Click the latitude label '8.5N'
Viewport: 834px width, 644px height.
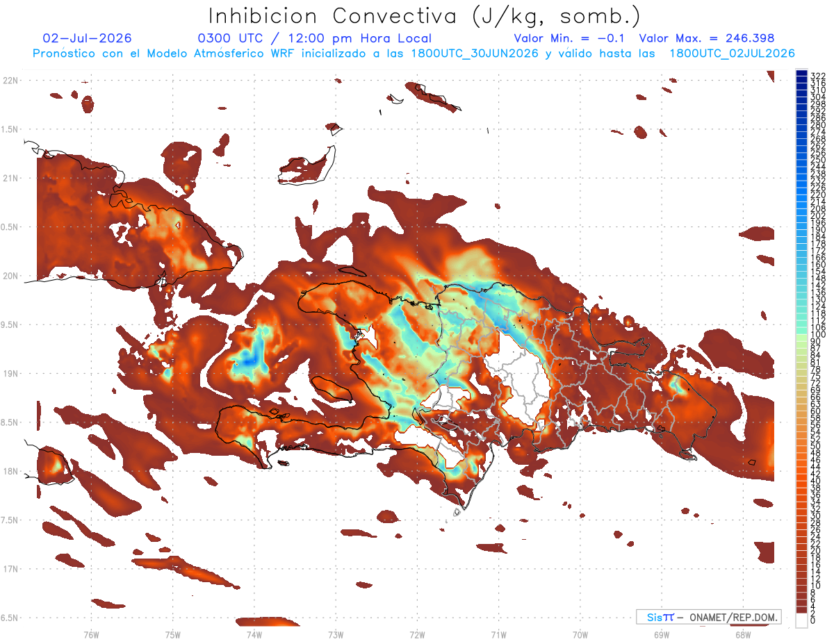tap(10, 422)
